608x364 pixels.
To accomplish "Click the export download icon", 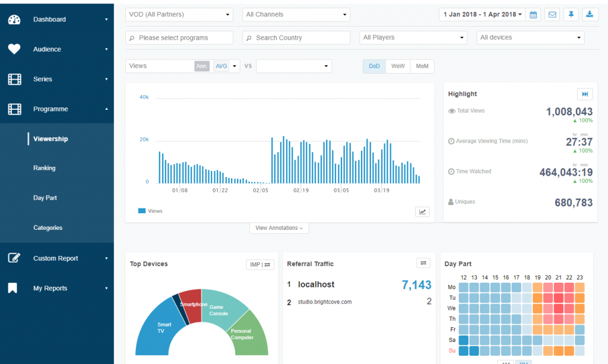I will pyautogui.click(x=590, y=14).
